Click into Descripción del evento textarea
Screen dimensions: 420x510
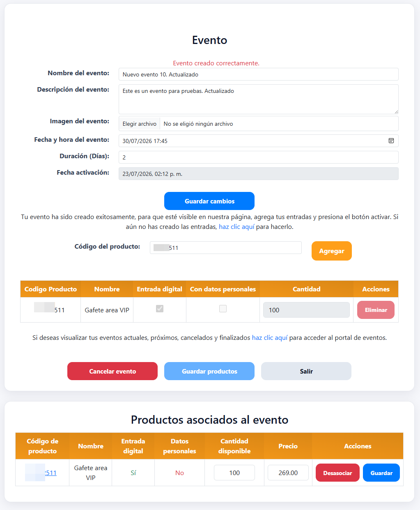(259, 99)
